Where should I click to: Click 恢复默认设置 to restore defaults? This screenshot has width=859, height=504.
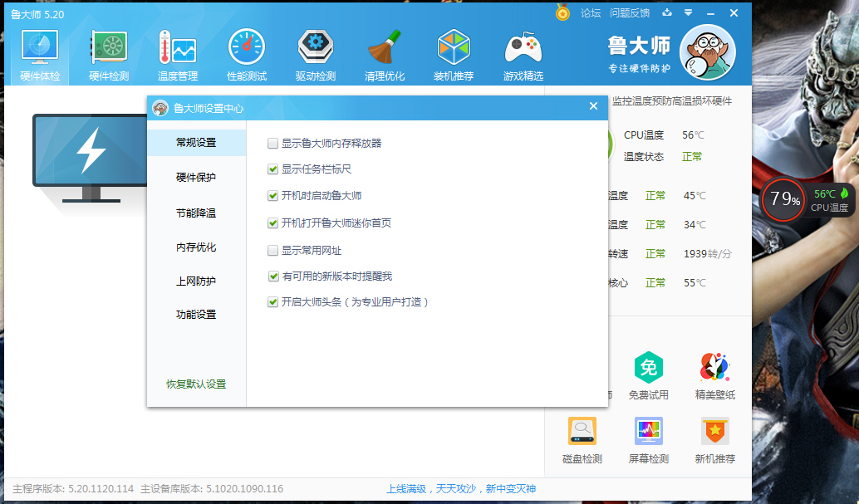[x=195, y=384]
